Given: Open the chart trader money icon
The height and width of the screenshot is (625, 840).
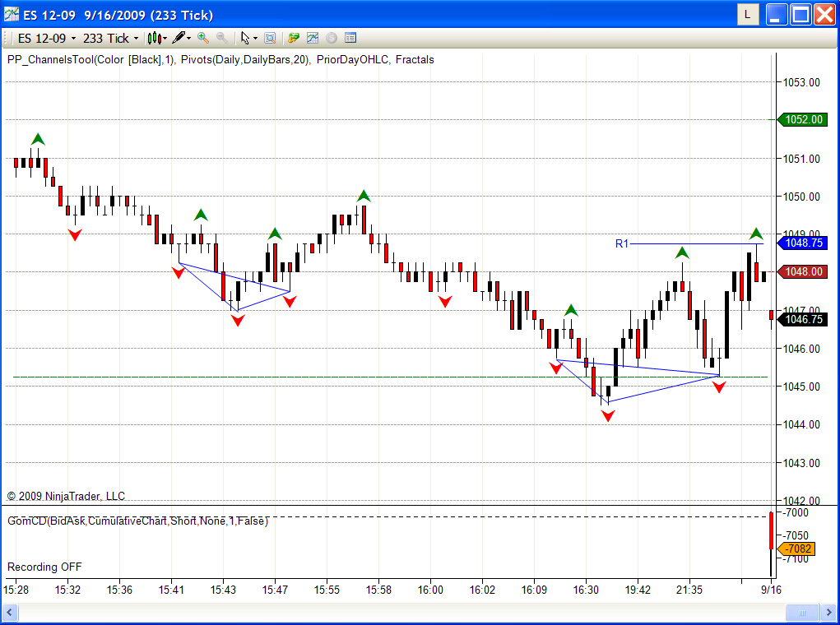Looking at the screenshot, I should tap(293, 38).
